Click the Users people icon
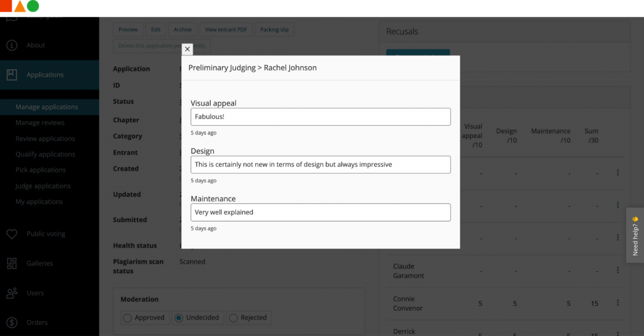 click(x=11, y=293)
